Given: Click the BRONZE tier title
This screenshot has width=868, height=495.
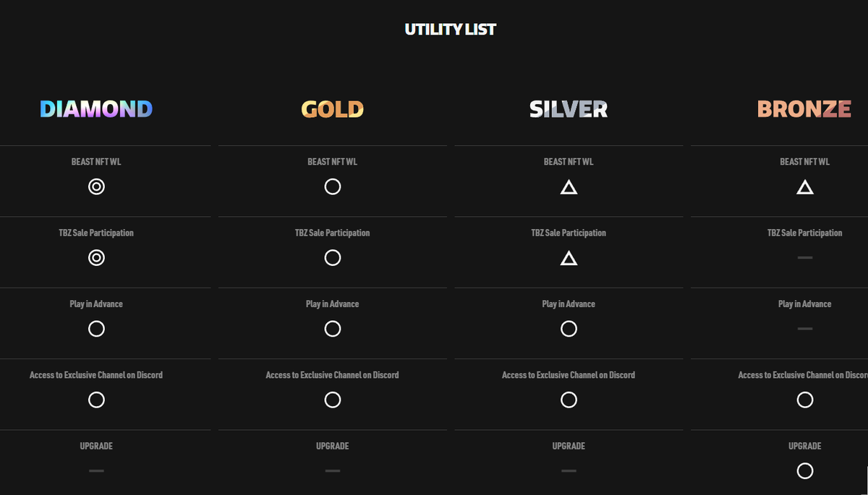Looking at the screenshot, I should 804,109.
